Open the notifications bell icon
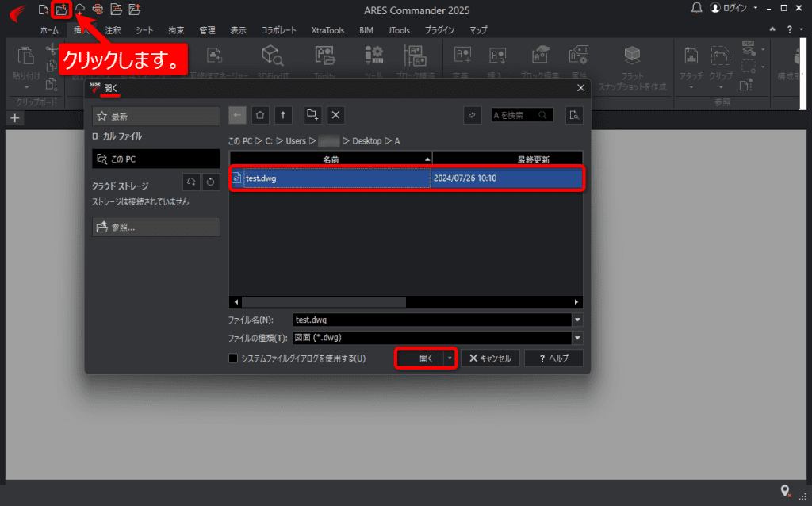 (x=696, y=8)
